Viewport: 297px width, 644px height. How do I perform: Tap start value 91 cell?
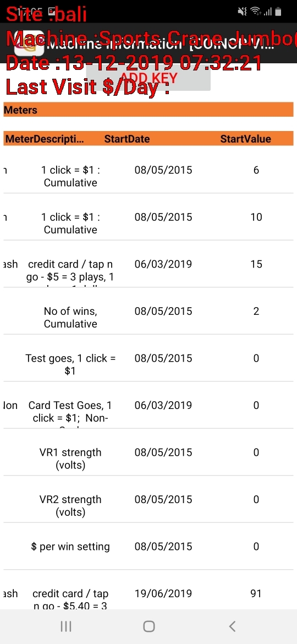tap(256, 593)
